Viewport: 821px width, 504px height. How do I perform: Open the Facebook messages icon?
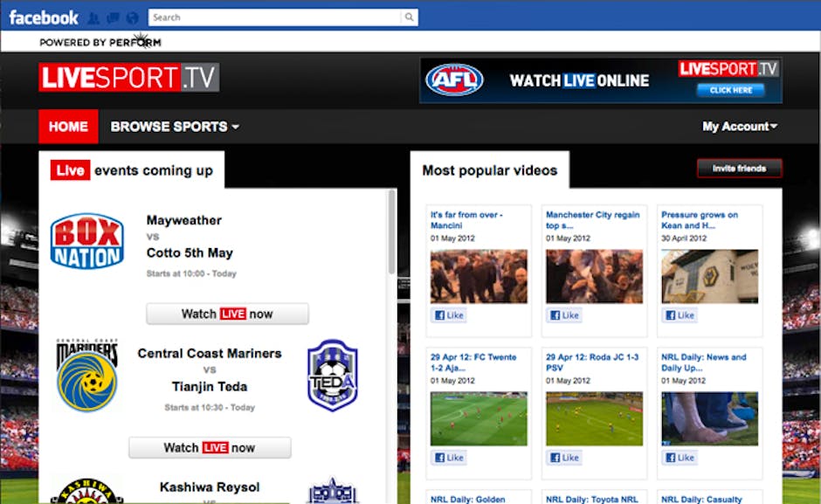113,17
